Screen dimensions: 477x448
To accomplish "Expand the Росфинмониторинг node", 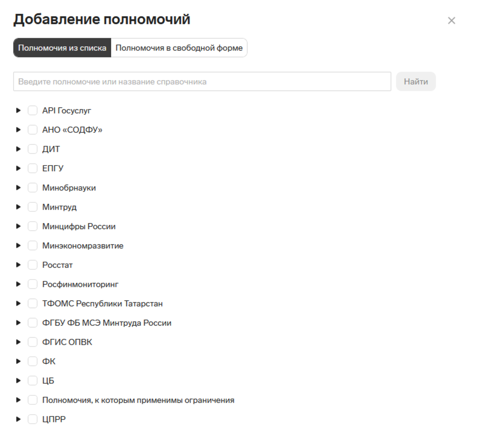I will 19,284.
